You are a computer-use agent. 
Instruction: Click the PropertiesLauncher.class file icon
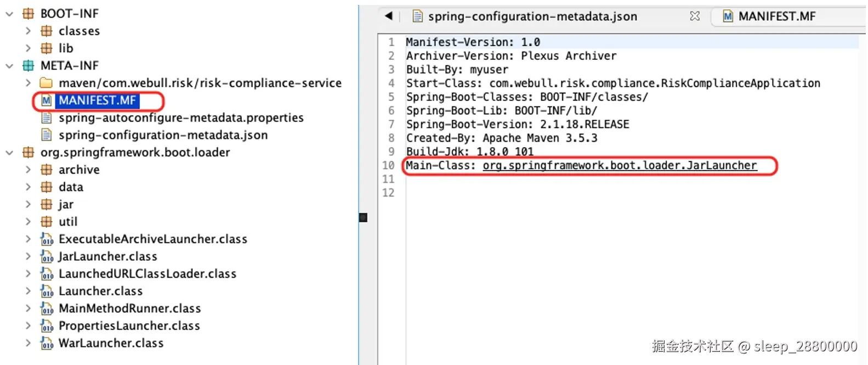point(47,326)
